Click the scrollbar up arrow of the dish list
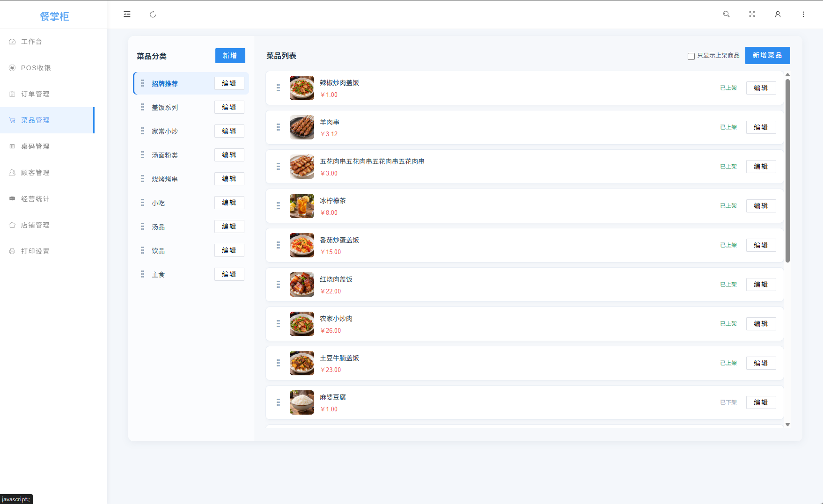 (787, 75)
